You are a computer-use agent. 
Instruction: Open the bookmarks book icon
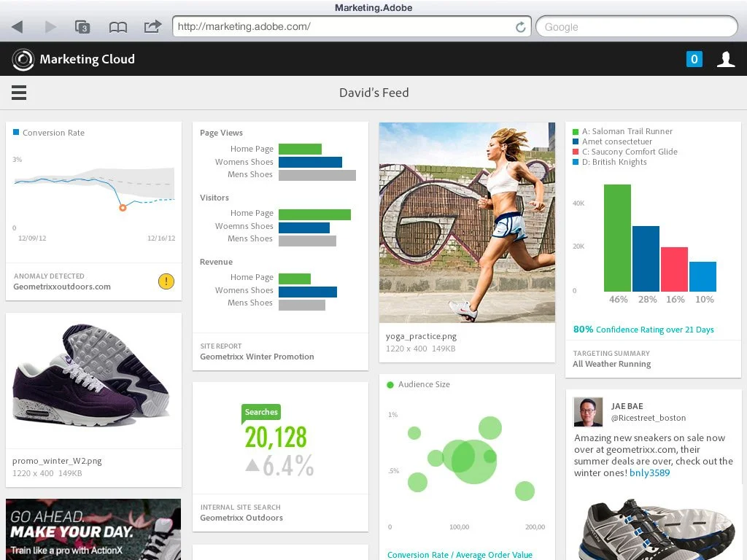coord(117,27)
